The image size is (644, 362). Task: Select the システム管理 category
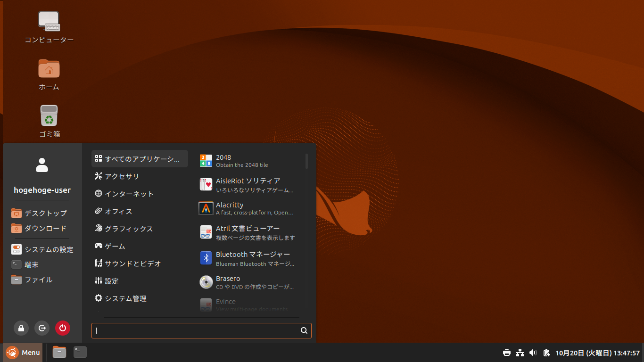click(140, 298)
